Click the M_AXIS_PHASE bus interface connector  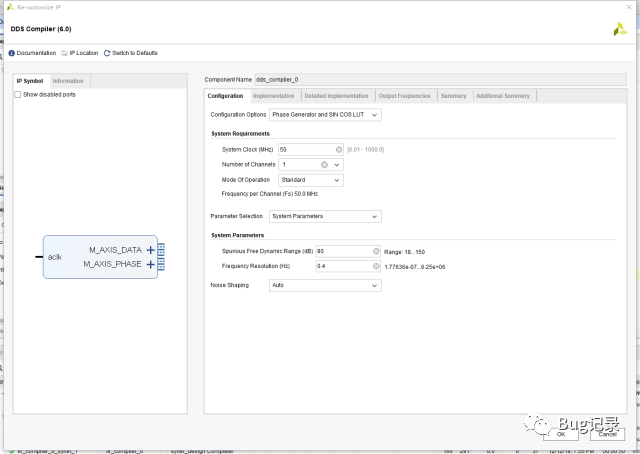(x=161, y=265)
